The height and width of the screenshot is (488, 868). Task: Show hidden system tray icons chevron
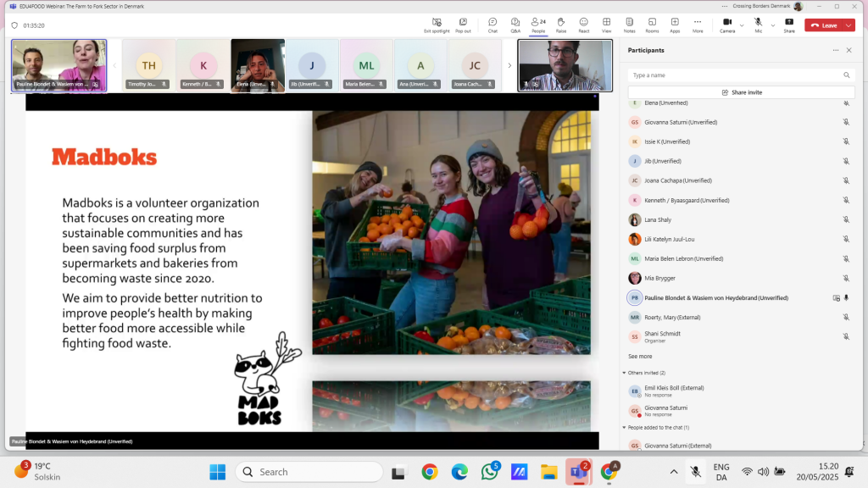pyautogui.click(x=674, y=472)
